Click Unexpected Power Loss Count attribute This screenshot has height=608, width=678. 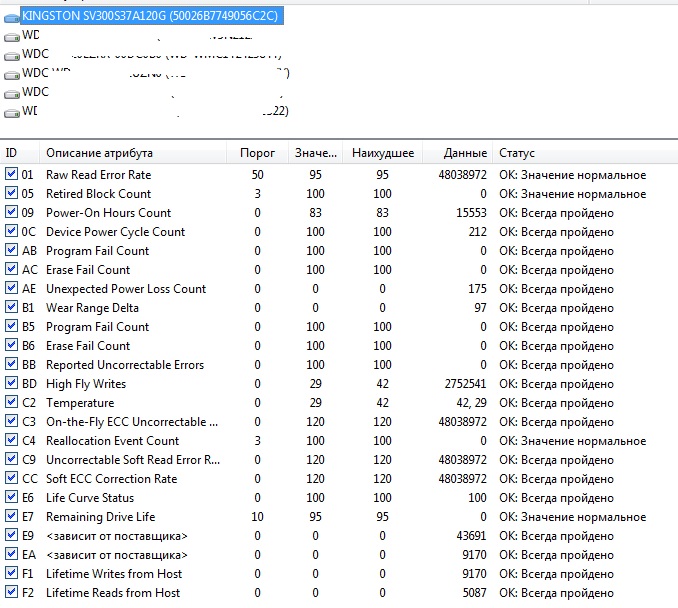point(126,289)
